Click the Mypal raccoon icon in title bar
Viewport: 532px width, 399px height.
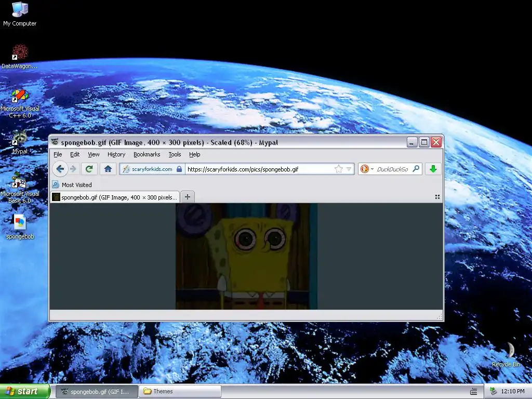55,142
